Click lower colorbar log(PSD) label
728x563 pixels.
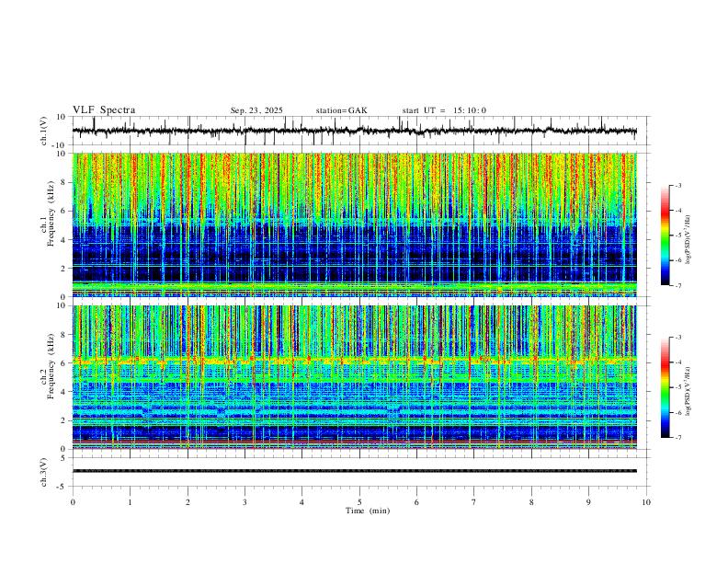click(x=688, y=392)
